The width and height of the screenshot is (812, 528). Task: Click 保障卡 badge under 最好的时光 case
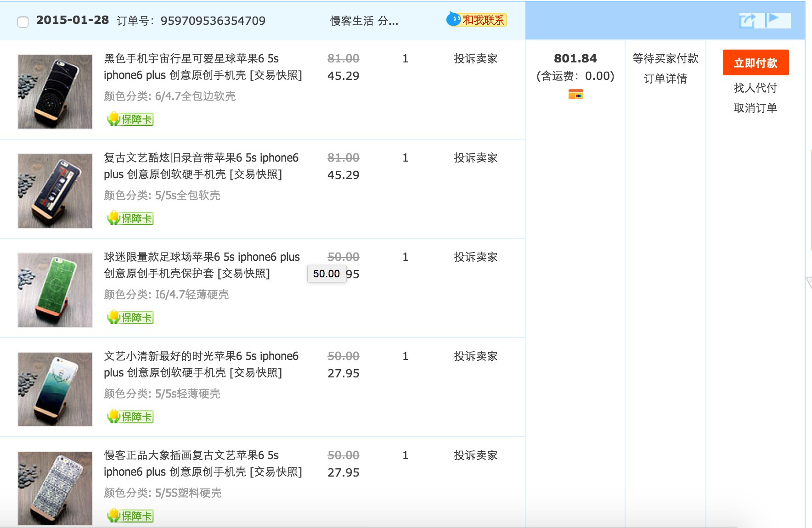pos(130,417)
